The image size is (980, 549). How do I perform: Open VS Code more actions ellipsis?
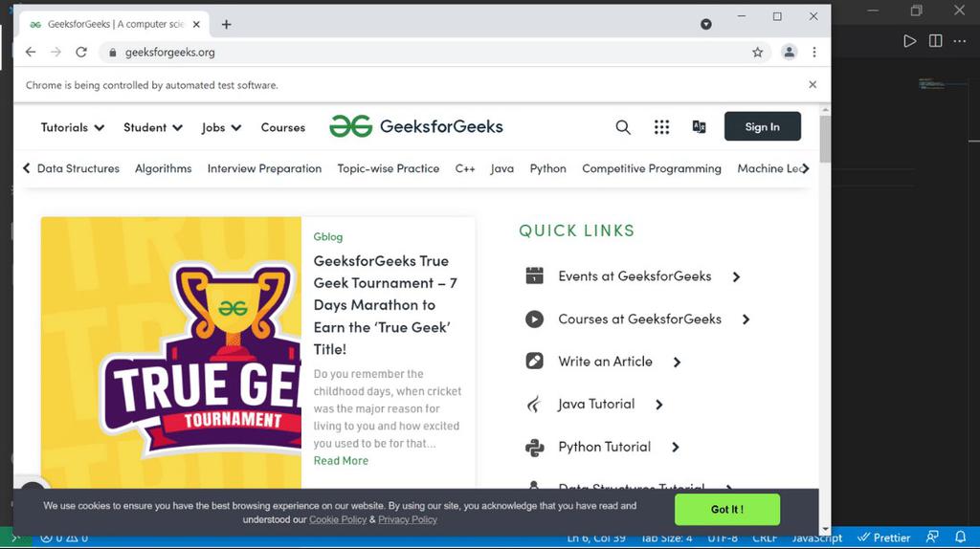[x=960, y=41]
